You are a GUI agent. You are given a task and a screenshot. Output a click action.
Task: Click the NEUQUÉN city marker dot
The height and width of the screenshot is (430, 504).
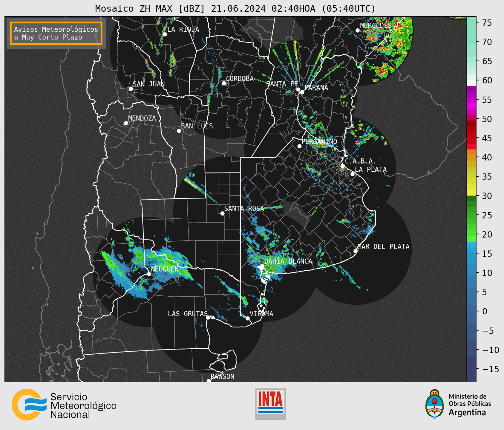(x=149, y=274)
